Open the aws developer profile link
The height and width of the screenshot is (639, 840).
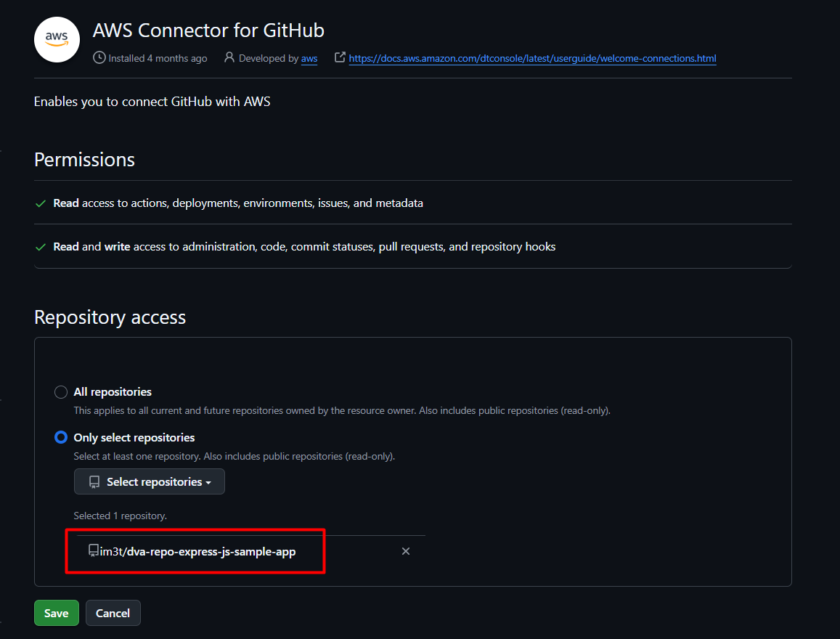pos(309,58)
